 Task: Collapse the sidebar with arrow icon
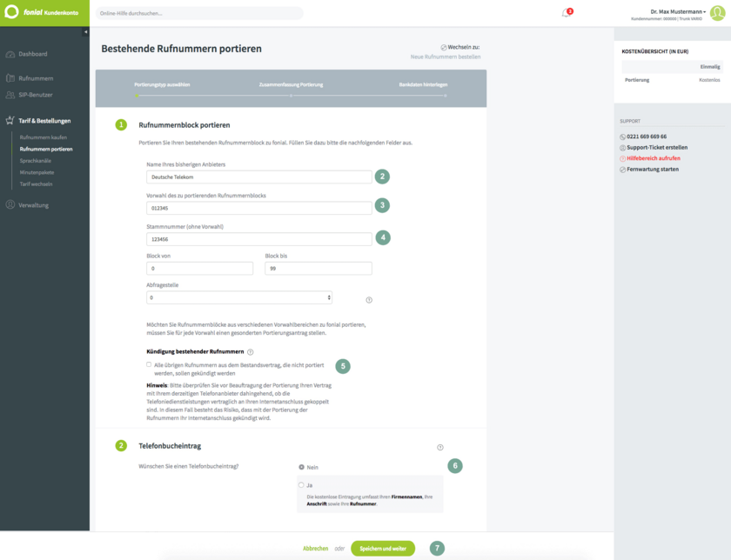[85, 31]
